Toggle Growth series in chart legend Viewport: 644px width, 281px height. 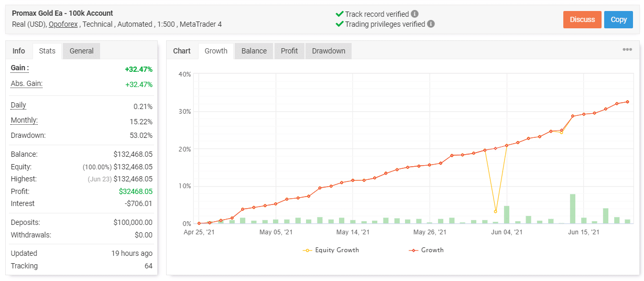(425, 250)
